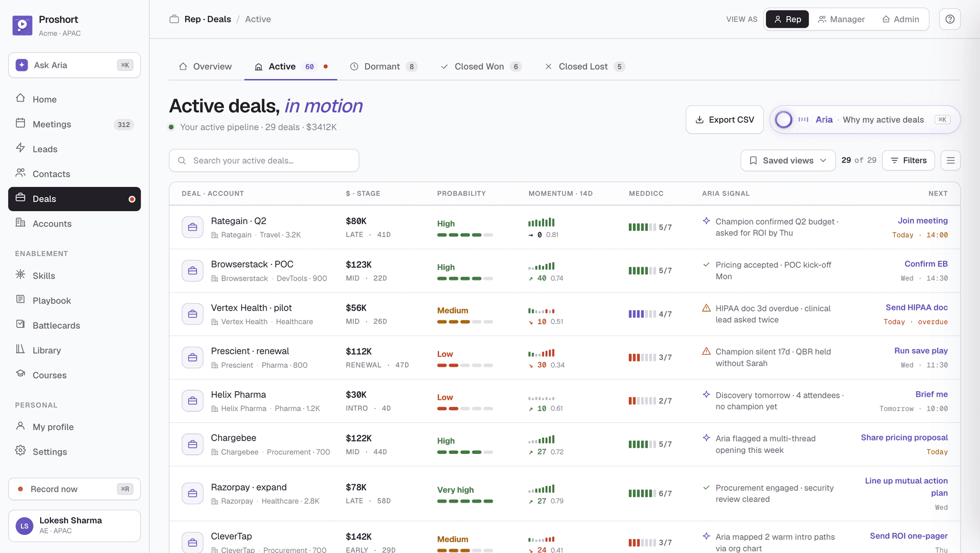980x553 pixels.
Task: Click the MEDDICC 3/7 bar for Prescient
Action: (x=642, y=358)
